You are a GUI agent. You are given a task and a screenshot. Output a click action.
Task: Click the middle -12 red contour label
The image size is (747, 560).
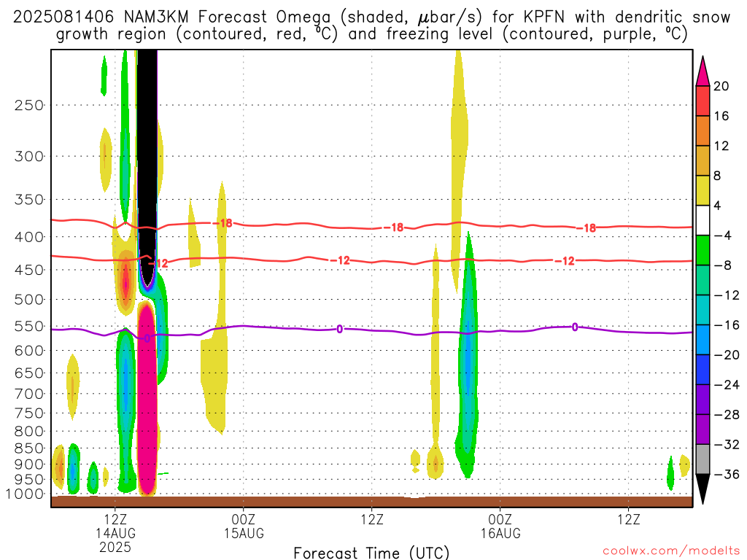[x=340, y=260]
